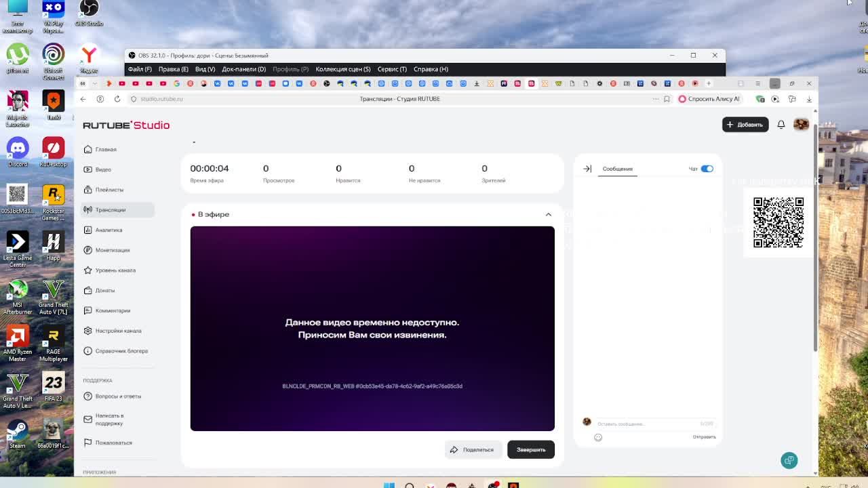Open Файл menu in OBS
The image size is (868, 488).
140,69
